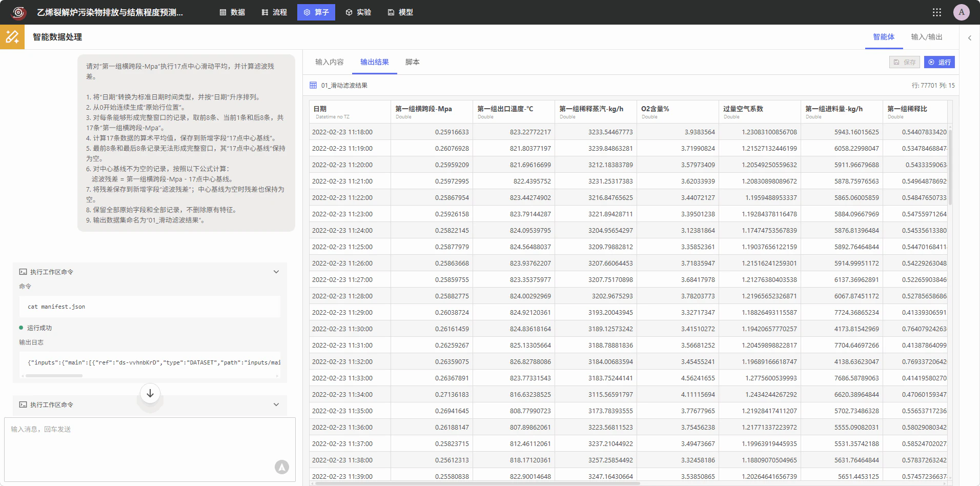Screen dimensions: 980x486
Task: Click the send message arrow icon
Action: click(282, 467)
